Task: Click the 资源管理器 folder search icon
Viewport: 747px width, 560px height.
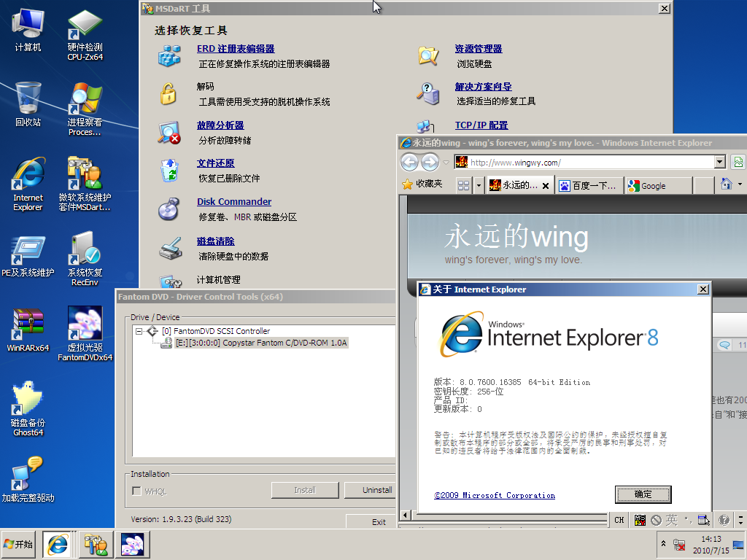Action: [x=428, y=55]
